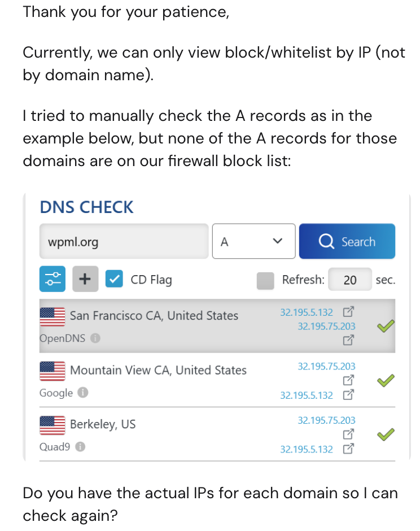
Task: Uncheck the CD Flag checkbox
Action: coord(115,280)
